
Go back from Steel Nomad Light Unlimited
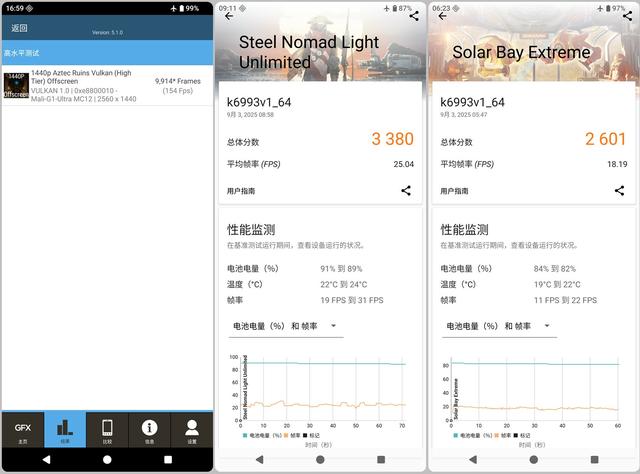[x=229, y=16]
